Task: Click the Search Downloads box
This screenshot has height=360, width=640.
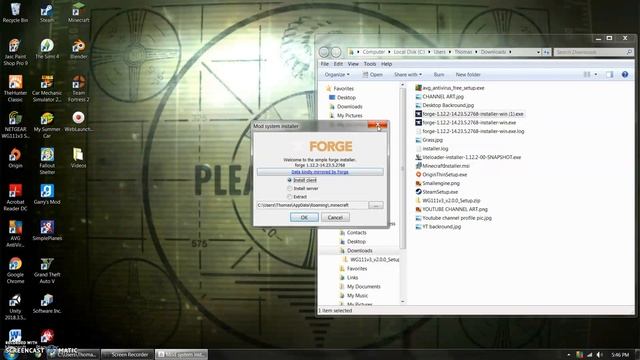Action: [x=593, y=52]
